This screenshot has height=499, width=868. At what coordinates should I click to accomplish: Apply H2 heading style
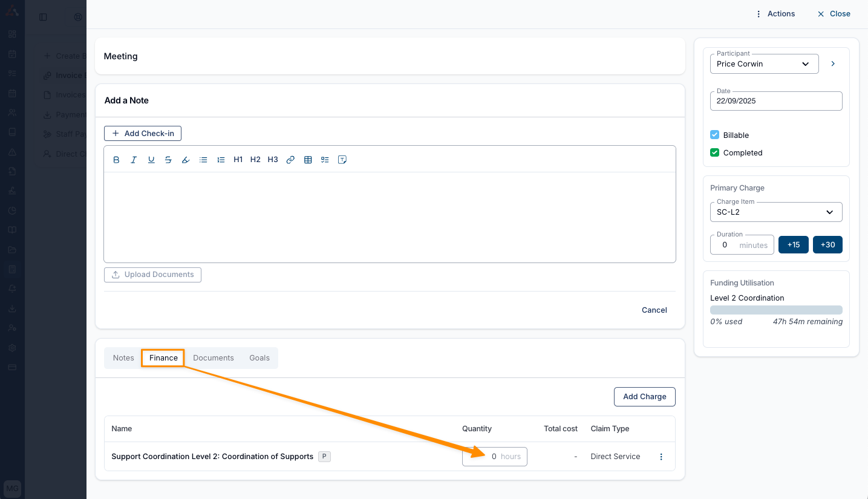[255, 160]
